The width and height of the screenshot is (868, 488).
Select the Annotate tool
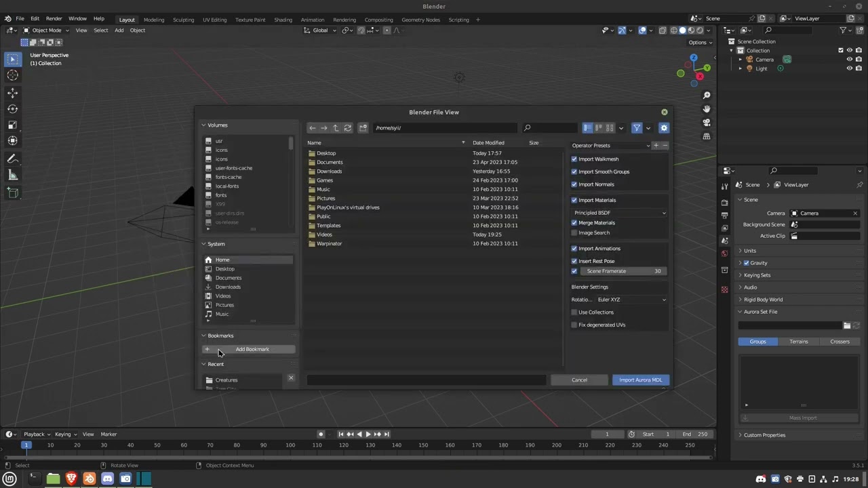click(13, 159)
